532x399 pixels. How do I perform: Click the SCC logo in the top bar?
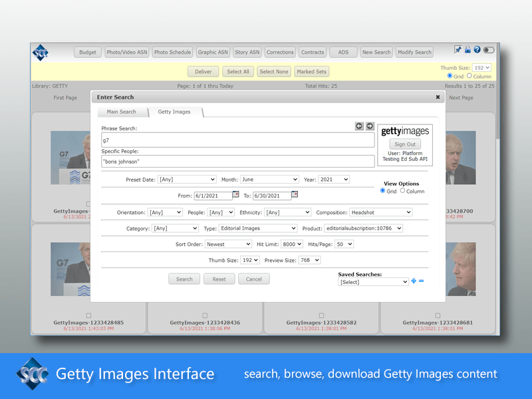coord(41,53)
